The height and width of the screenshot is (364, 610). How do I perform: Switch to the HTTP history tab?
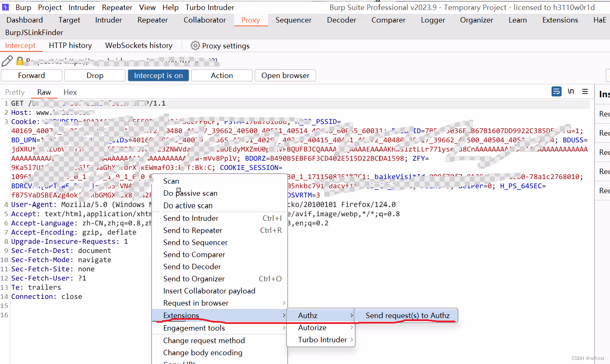pos(70,45)
